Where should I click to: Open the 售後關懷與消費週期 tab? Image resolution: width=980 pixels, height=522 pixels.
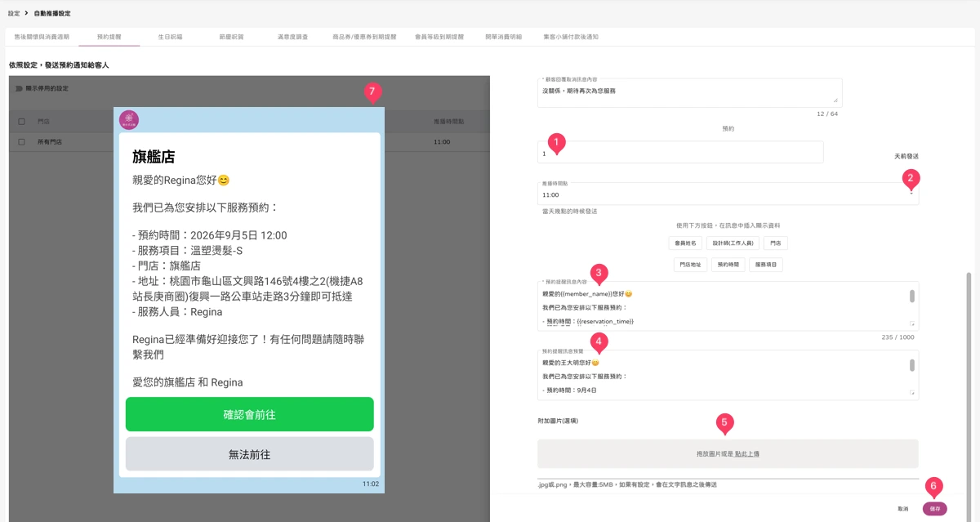42,37
